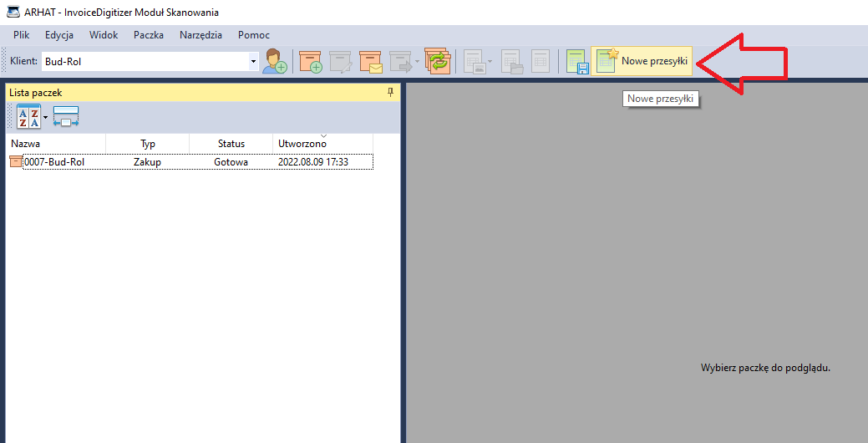Click the A-Z sort icon
The width and height of the screenshot is (868, 443).
(x=28, y=117)
